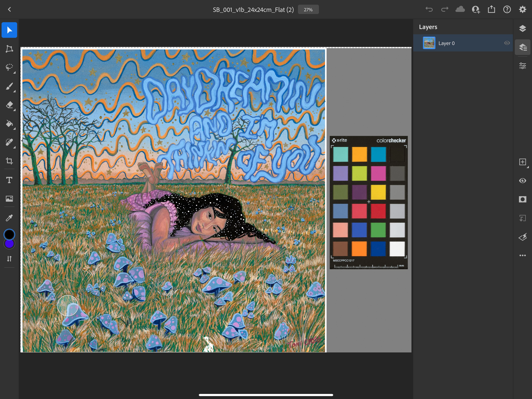Pick the Eyedropper tool
Image resolution: width=532 pixels, height=399 pixels.
point(9,218)
